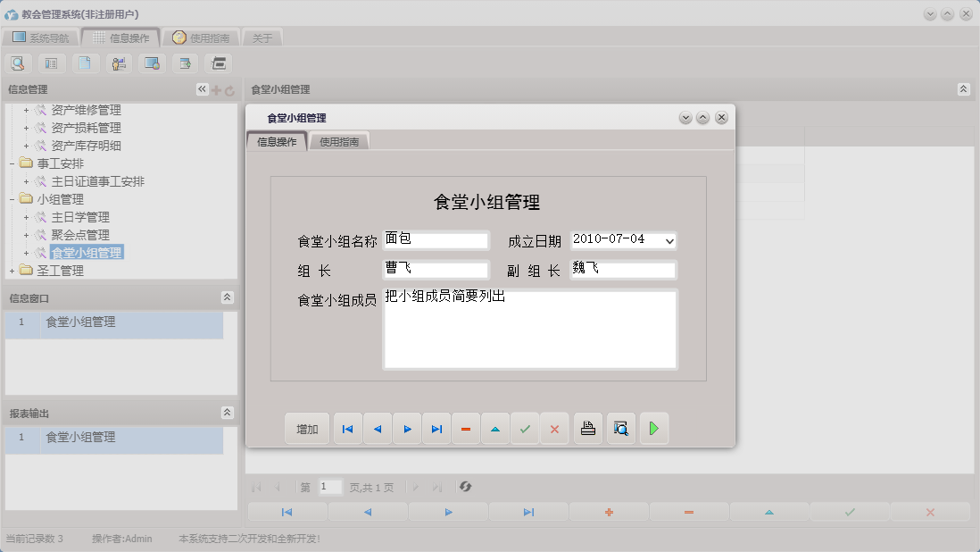Image resolution: width=980 pixels, height=552 pixels.
Task: Go to previous record in the dialog toolbar
Action: coord(378,429)
